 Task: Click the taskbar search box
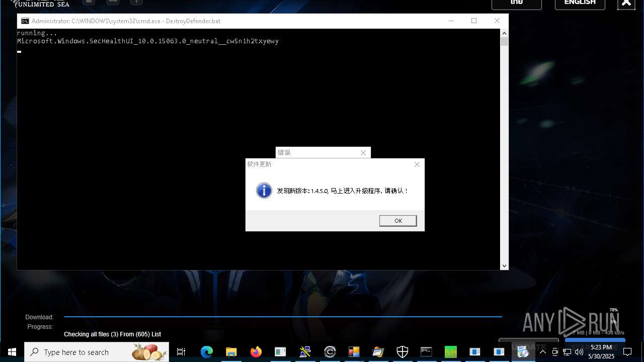pyautogui.click(x=97, y=352)
